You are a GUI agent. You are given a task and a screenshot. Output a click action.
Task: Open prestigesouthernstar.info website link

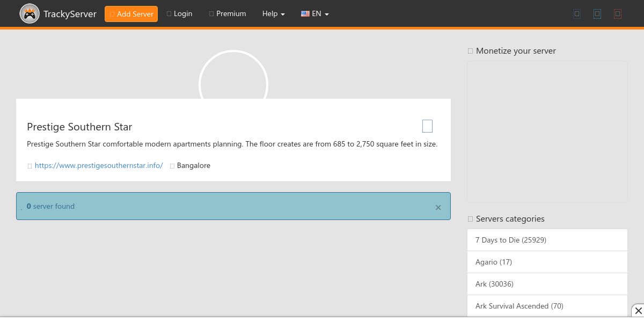coord(99,165)
